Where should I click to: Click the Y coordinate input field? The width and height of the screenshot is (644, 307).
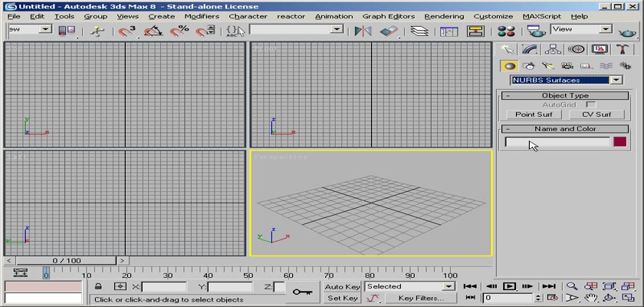(231, 287)
